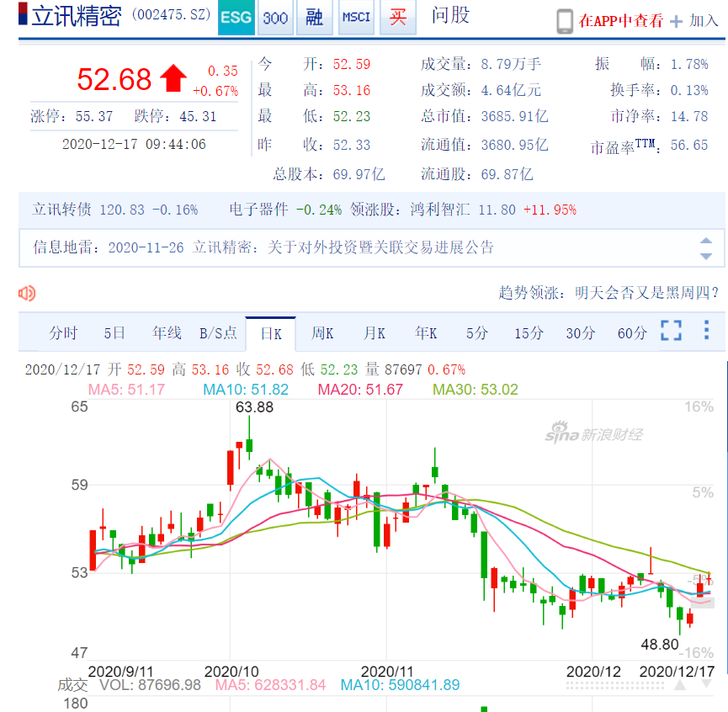Select the 日K tab

tap(271, 334)
